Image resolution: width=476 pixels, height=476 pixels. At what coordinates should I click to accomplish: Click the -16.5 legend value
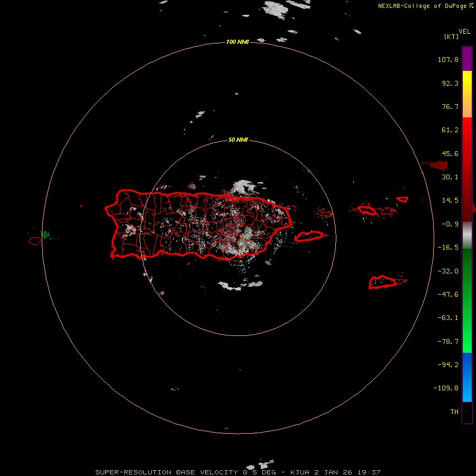click(448, 248)
